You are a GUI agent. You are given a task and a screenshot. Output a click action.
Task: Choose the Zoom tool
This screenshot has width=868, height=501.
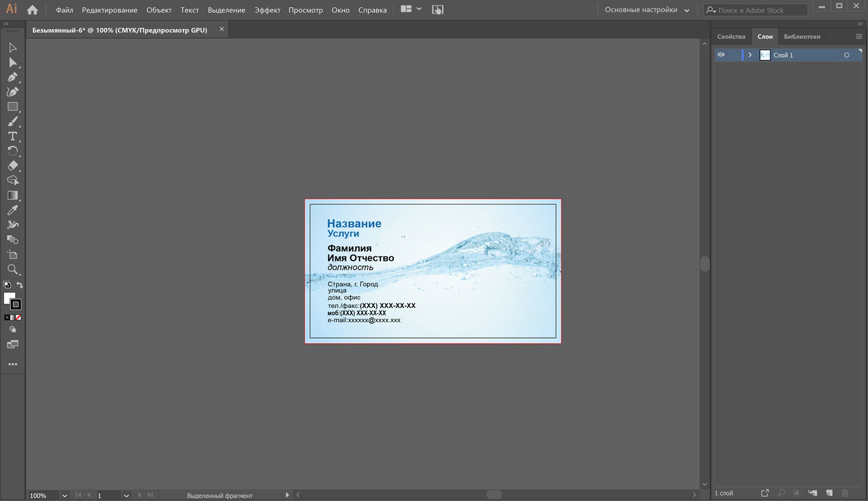tap(12, 270)
